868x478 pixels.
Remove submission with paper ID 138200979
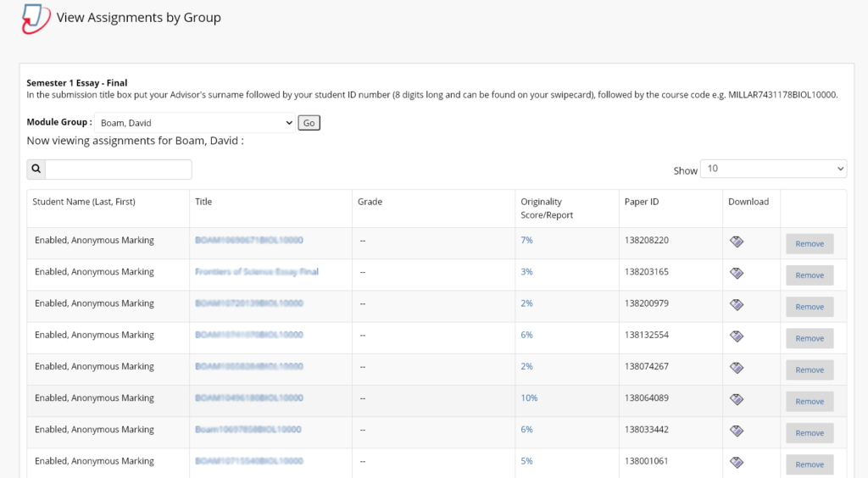pos(810,307)
